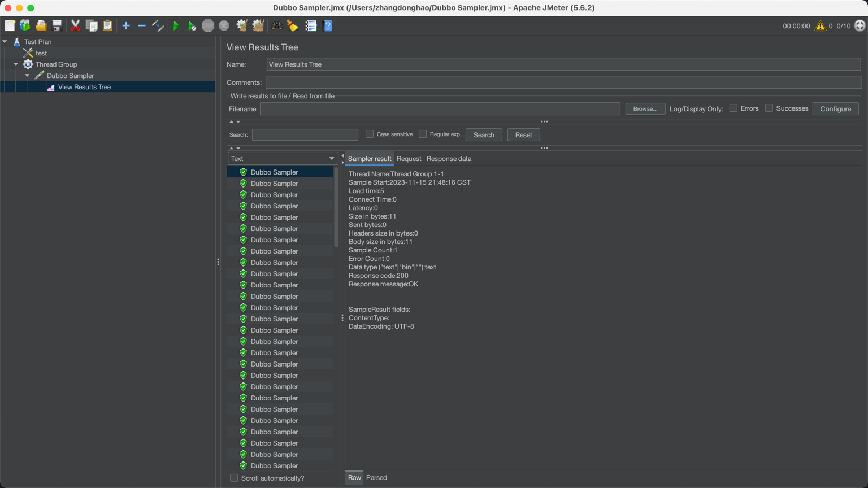Click Start no pauses icon
This screenshot has width=868, height=488.
coord(192,25)
